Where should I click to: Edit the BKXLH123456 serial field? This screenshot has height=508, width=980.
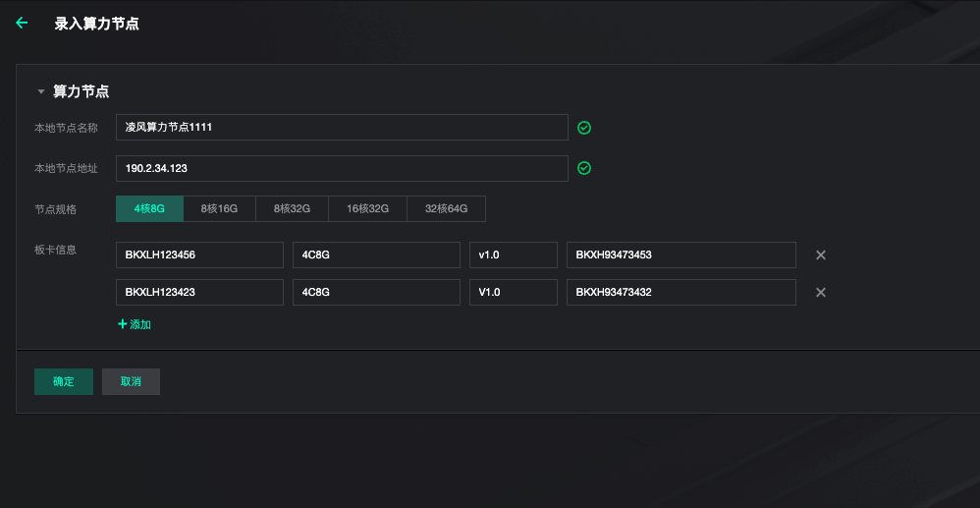(x=199, y=254)
